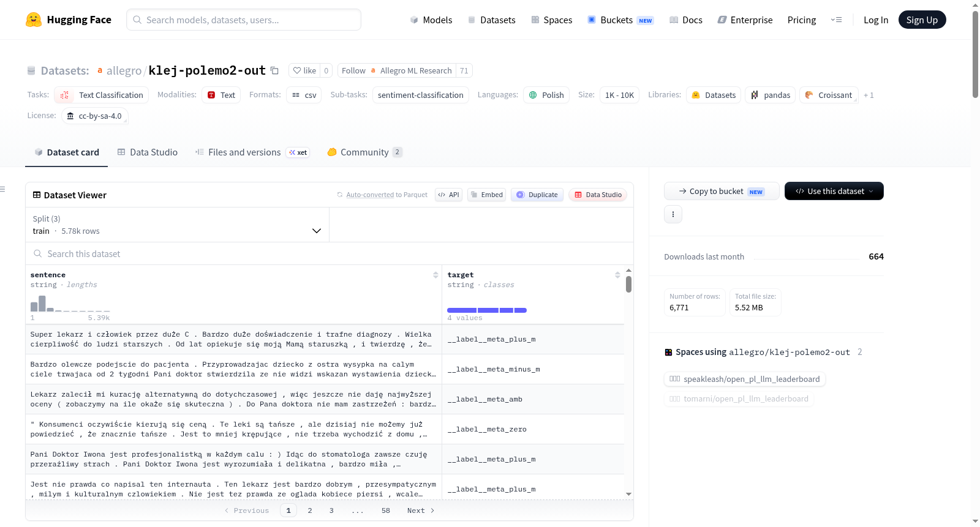This screenshot has width=980, height=527.
Task: Open the speakleash/open_pl_llm_leaderboard space
Action: point(745,379)
